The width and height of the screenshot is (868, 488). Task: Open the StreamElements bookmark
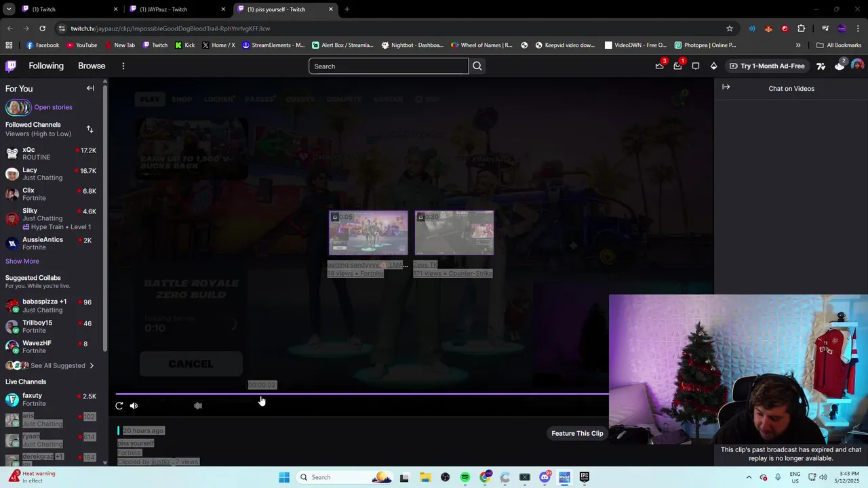pyautogui.click(x=274, y=45)
